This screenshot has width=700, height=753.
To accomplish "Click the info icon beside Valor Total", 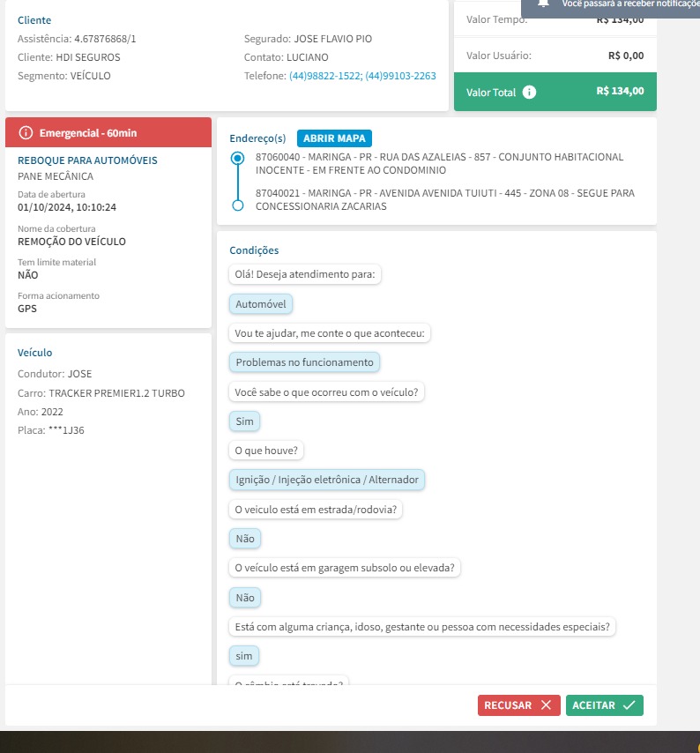I will (529, 92).
